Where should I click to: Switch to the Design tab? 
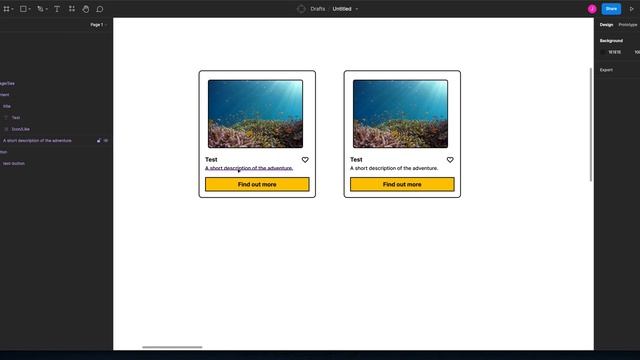pyautogui.click(x=606, y=25)
